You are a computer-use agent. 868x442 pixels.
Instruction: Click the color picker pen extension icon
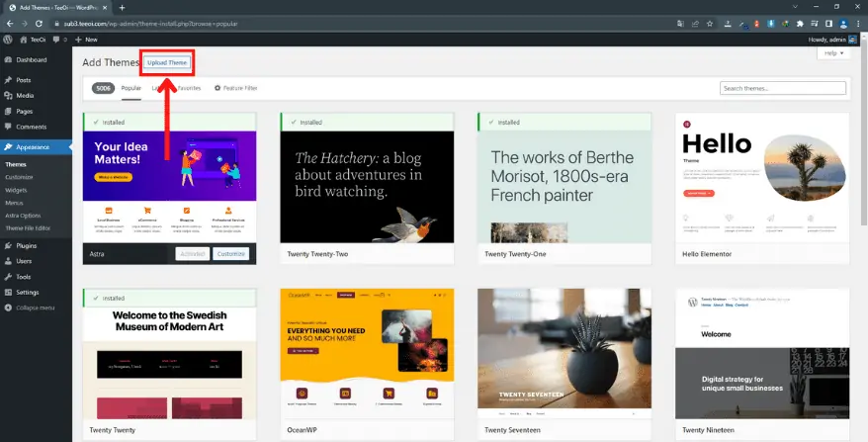(742, 25)
